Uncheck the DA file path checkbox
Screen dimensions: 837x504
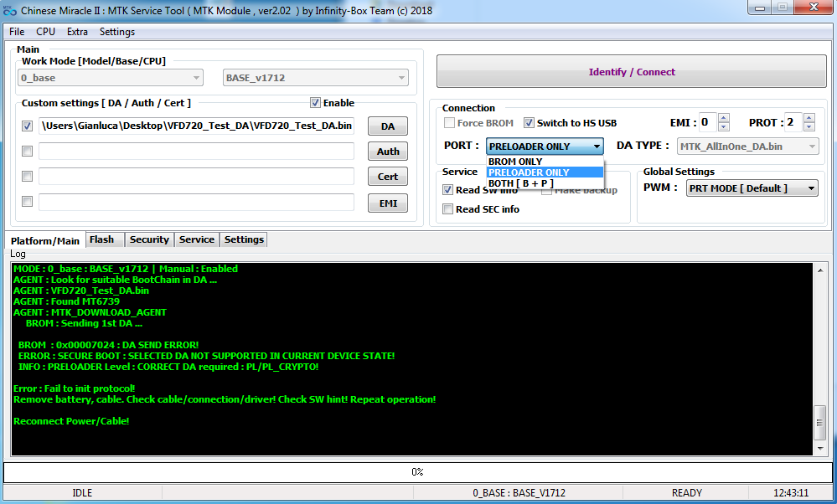coord(27,126)
